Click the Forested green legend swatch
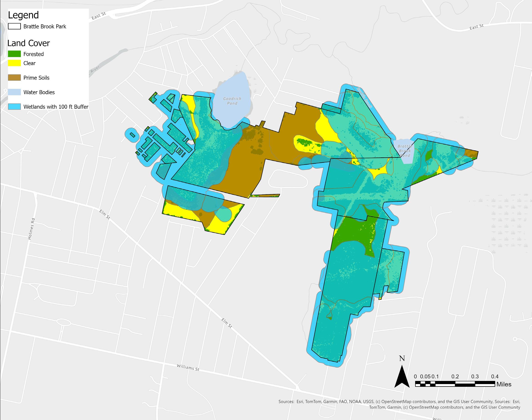This screenshot has width=532, height=420. click(x=14, y=54)
